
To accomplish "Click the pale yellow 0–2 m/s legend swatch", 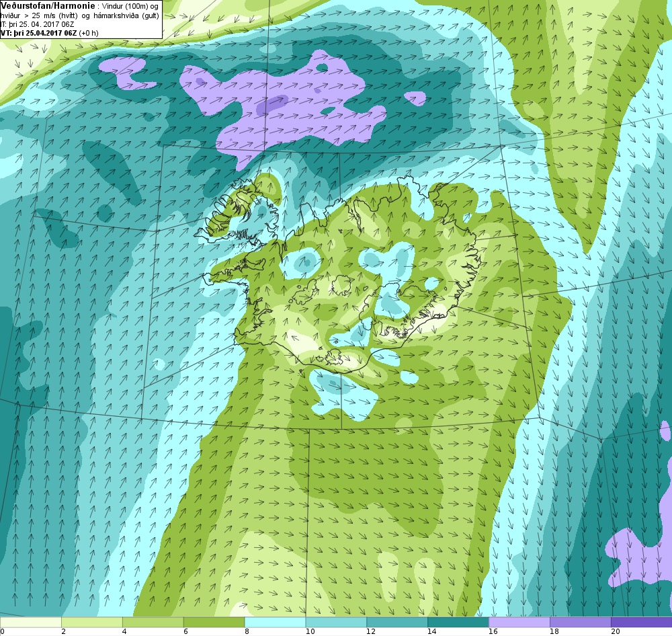I will pyautogui.click(x=31, y=621).
